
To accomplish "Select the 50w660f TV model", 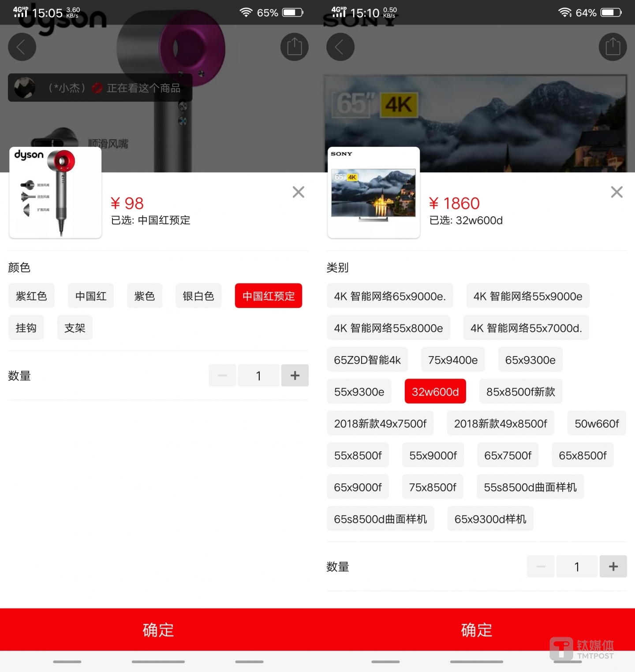I will (596, 423).
